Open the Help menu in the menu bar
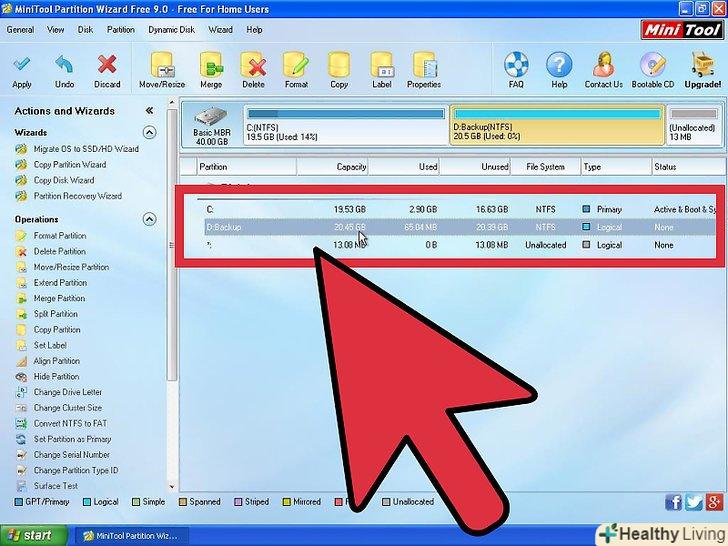The width and height of the screenshot is (728, 546). [x=254, y=30]
